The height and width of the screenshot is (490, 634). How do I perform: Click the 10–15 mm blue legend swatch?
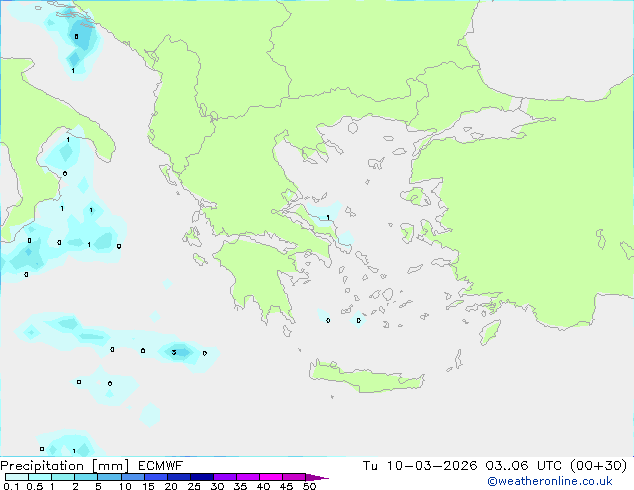click(x=132, y=477)
